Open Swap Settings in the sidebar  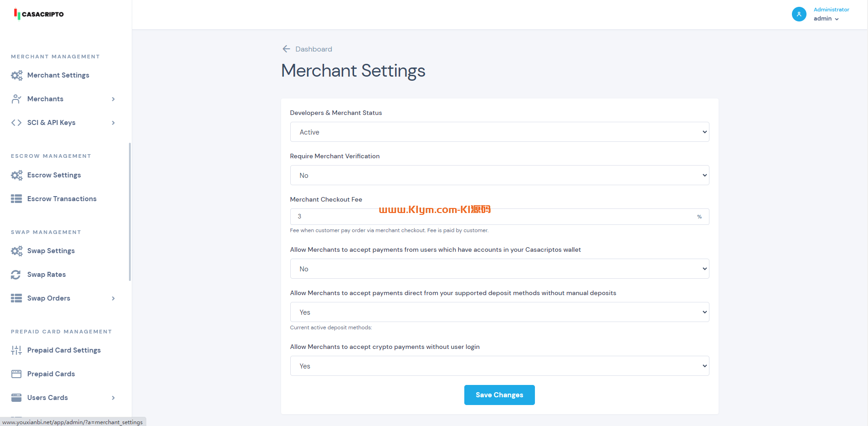click(51, 251)
